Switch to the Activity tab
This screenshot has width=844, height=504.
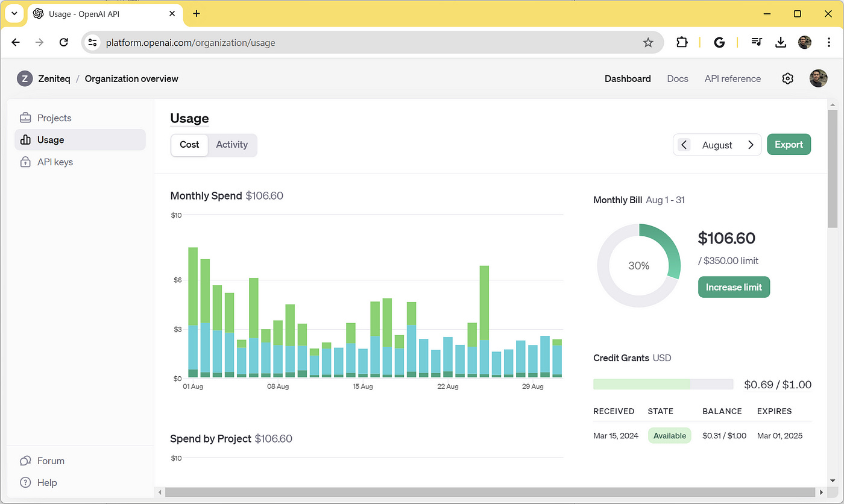[x=232, y=145]
